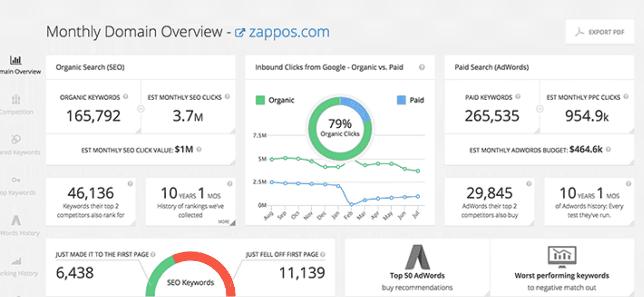
Task: Click the 265,535 paid keywords value
Action: point(492,116)
